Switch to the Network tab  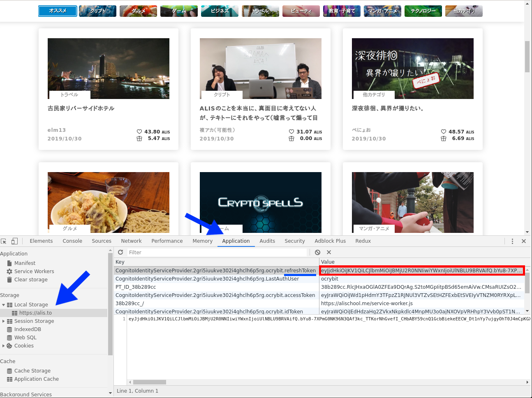coord(131,241)
